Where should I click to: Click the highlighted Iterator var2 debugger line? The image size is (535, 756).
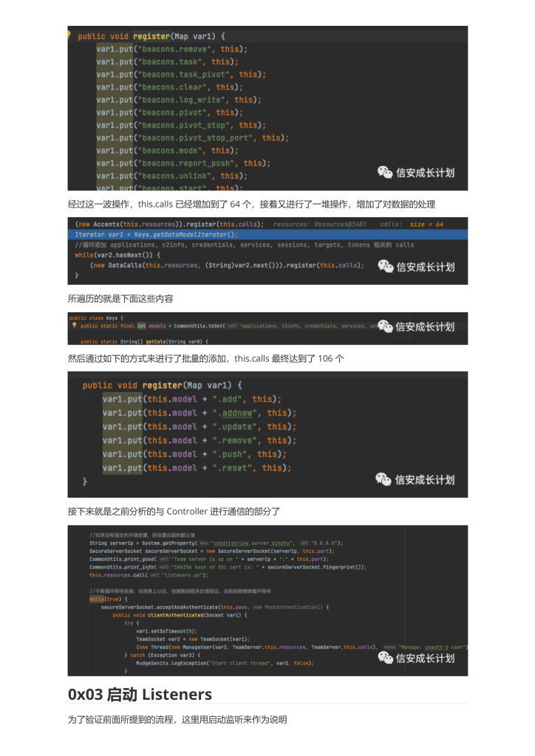(267, 235)
